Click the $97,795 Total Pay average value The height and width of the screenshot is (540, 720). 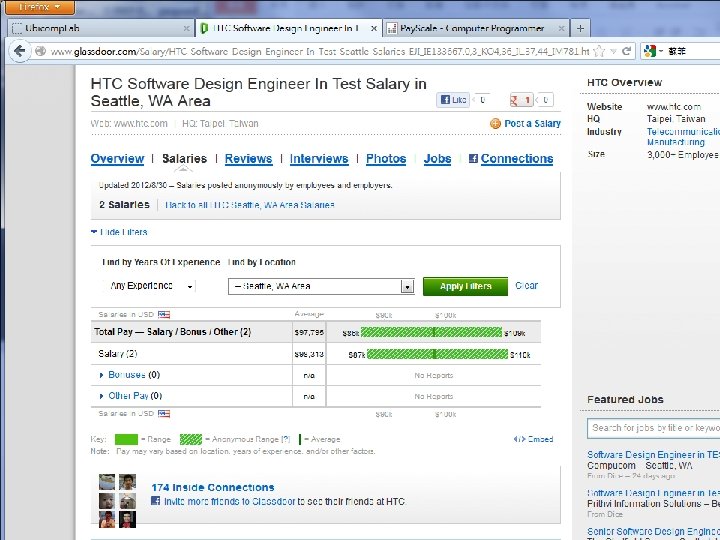click(309, 332)
